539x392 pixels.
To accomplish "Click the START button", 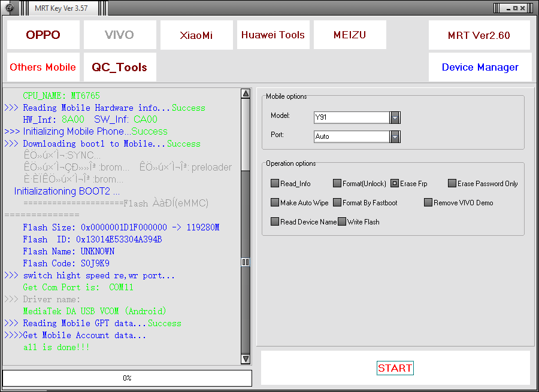I will click(x=395, y=368).
